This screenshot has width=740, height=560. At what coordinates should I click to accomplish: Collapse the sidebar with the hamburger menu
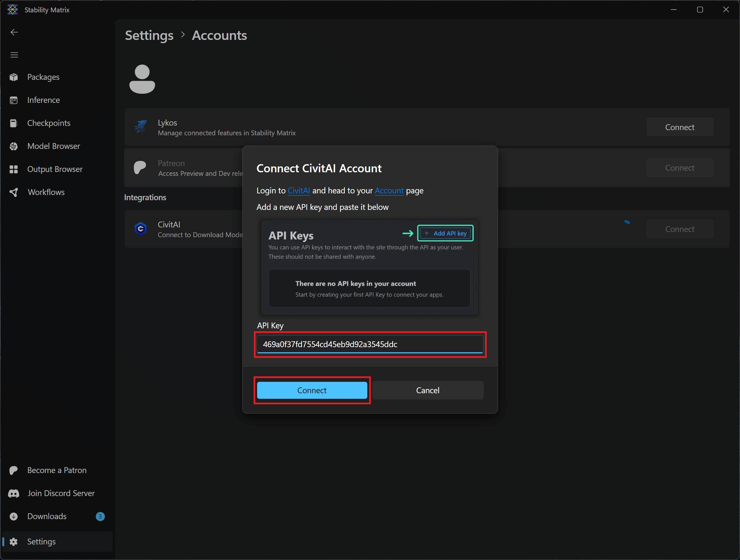[14, 55]
